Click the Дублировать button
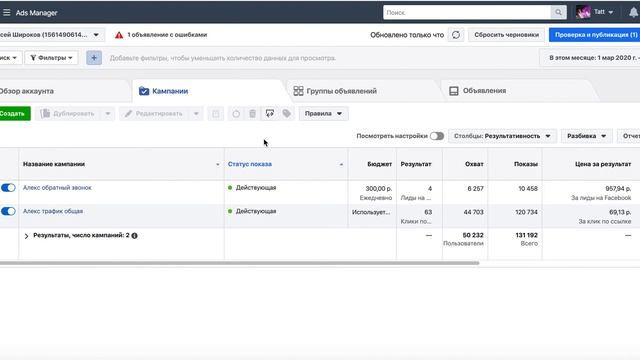Screen dimensions: 640x360 pos(68,113)
